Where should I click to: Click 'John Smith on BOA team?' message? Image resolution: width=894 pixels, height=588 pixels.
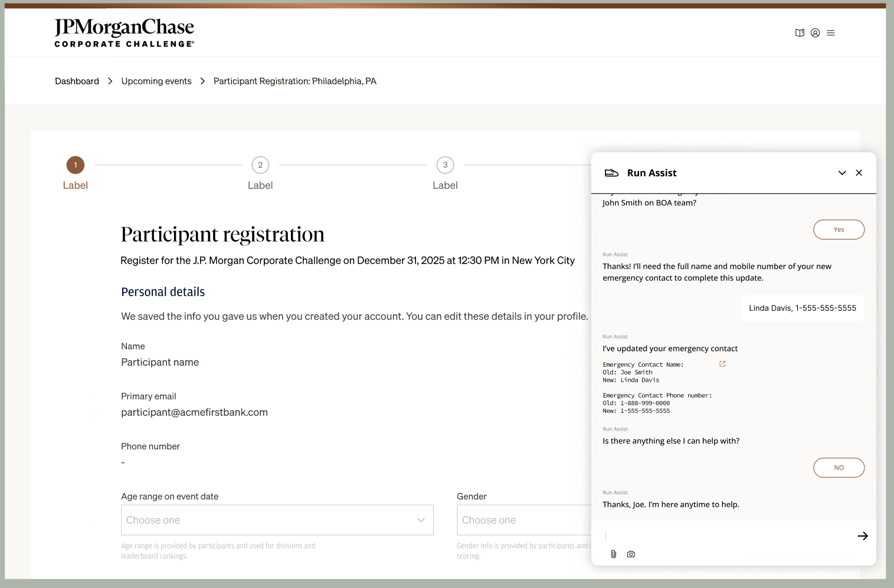(x=649, y=203)
